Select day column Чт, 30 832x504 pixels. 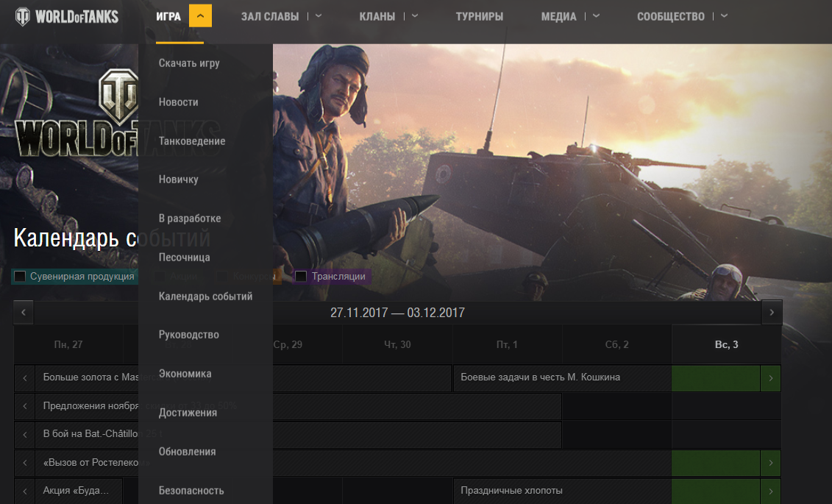tap(397, 344)
